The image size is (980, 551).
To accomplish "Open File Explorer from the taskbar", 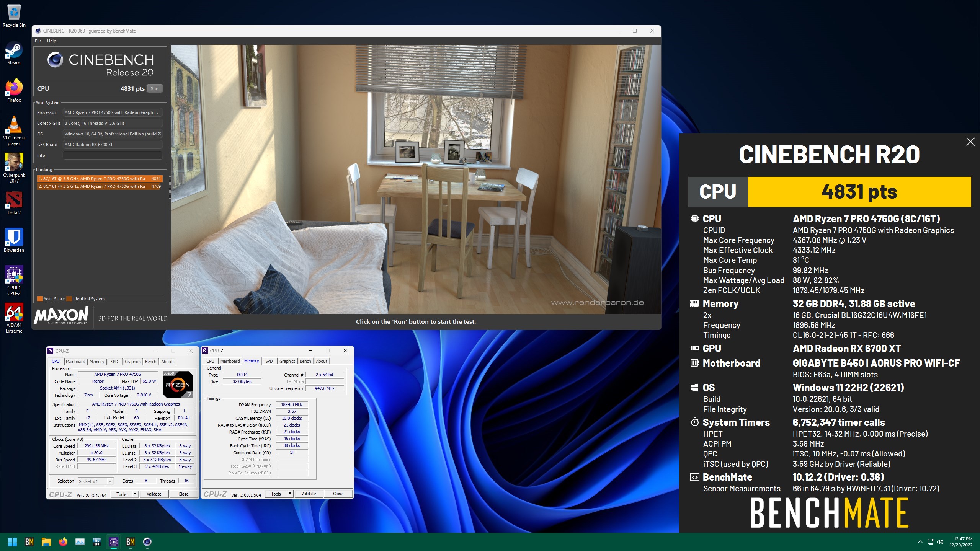I will coord(46,541).
